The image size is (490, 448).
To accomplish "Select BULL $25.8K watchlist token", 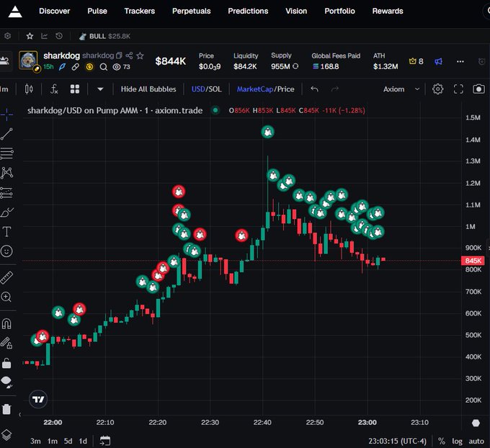I will (x=104, y=36).
